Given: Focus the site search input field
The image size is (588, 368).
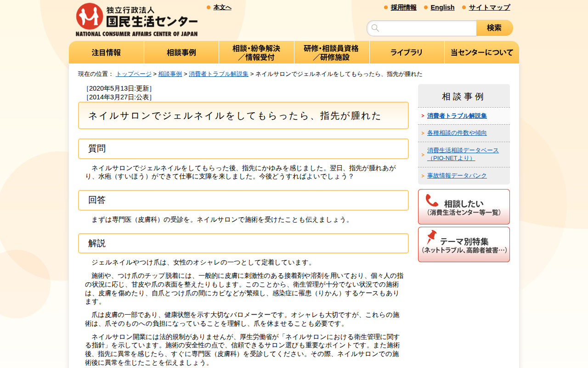Looking at the screenshot, I should pyautogui.click(x=422, y=28).
